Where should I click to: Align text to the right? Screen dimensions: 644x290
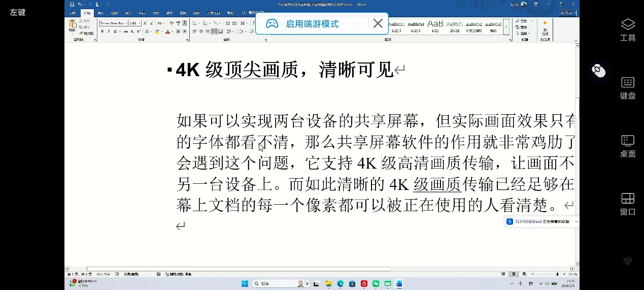[208, 31]
